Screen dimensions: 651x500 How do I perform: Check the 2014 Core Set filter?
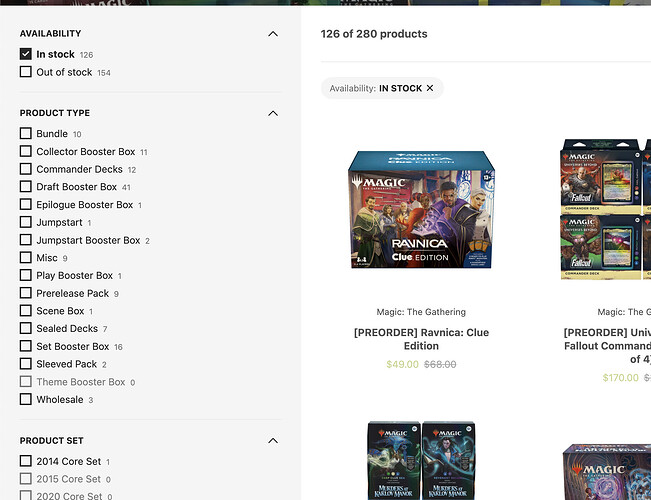click(x=26, y=461)
